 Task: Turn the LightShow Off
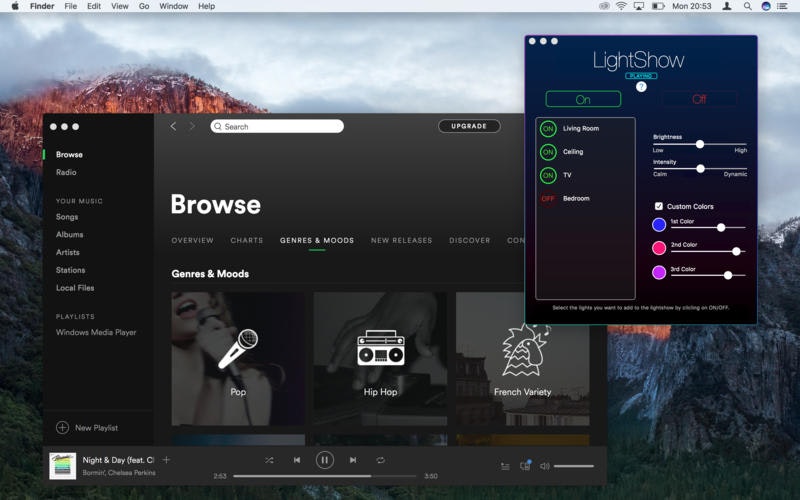click(699, 99)
